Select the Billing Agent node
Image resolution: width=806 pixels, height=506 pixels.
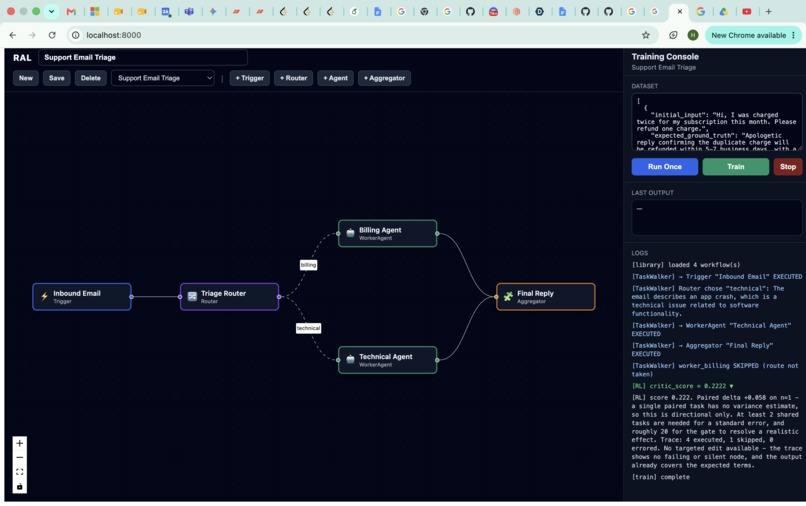pyautogui.click(x=388, y=233)
